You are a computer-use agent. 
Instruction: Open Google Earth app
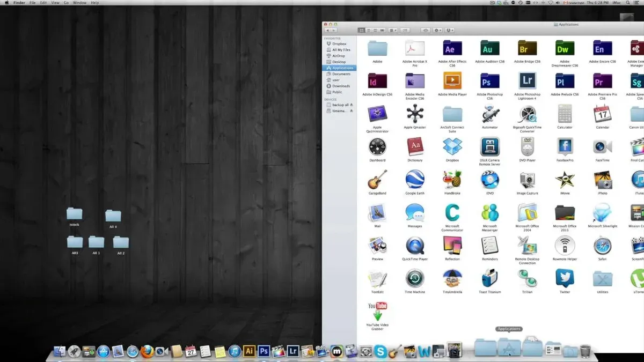(x=415, y=180)
